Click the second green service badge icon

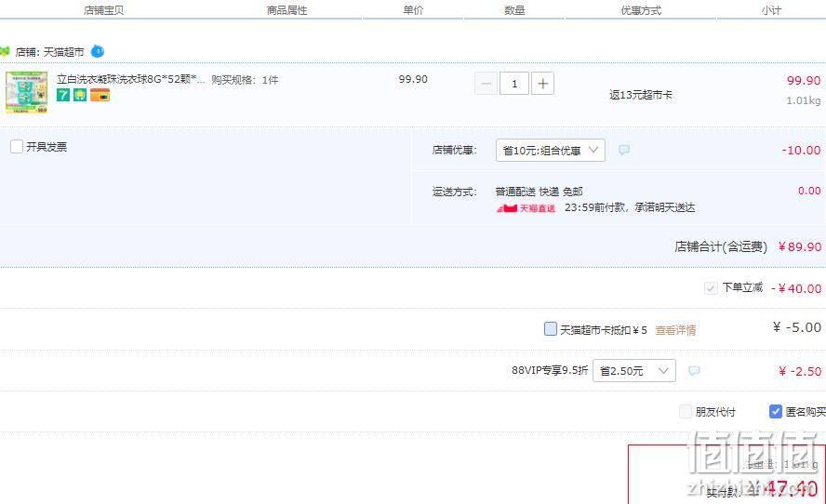click(80, 96)
